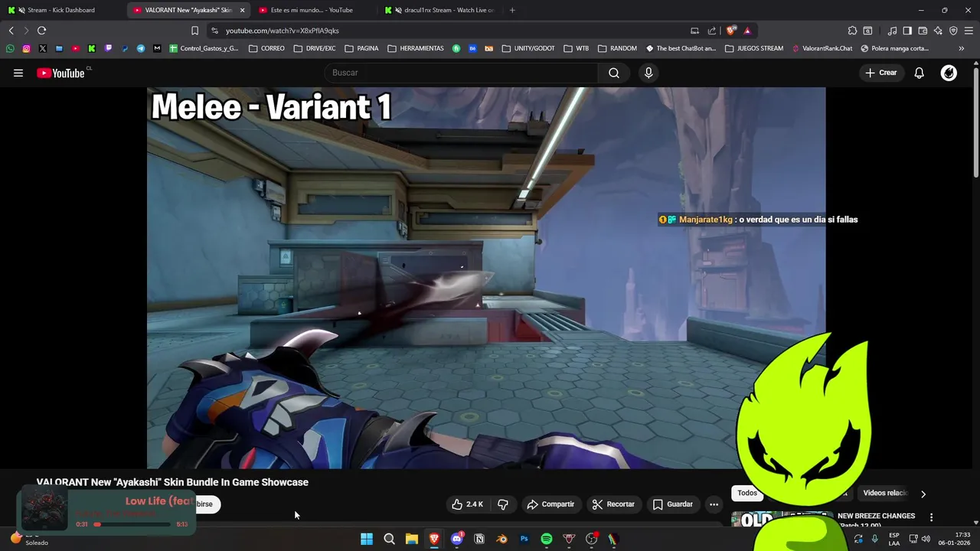The width and height of the screenshot is (980, 551).
Task: Open a new browser tab
Action: [512, 10]
